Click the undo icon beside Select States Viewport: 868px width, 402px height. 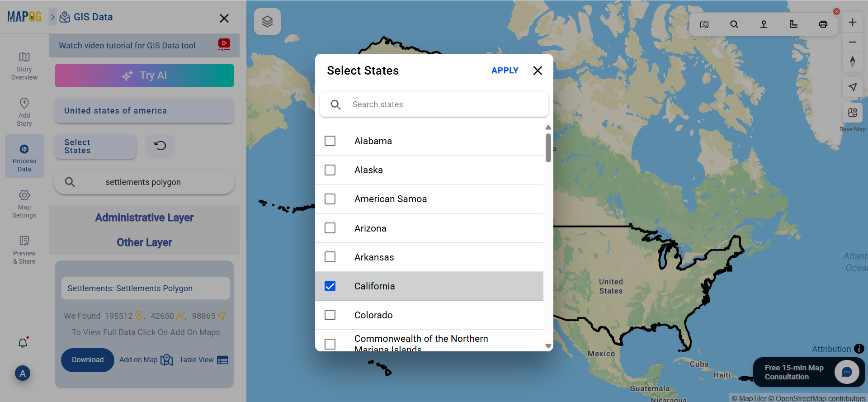coord(160,147)
